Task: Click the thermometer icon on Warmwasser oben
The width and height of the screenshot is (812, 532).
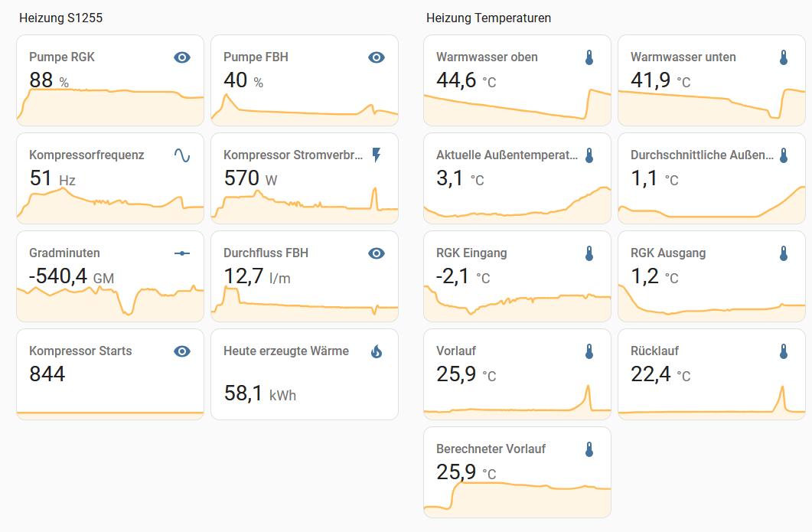Action: (589, 57)
